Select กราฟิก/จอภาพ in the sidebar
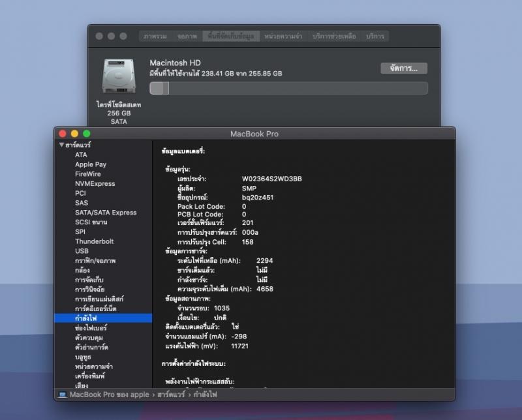The width and height of the screenshot is (522, 420). 95,260
